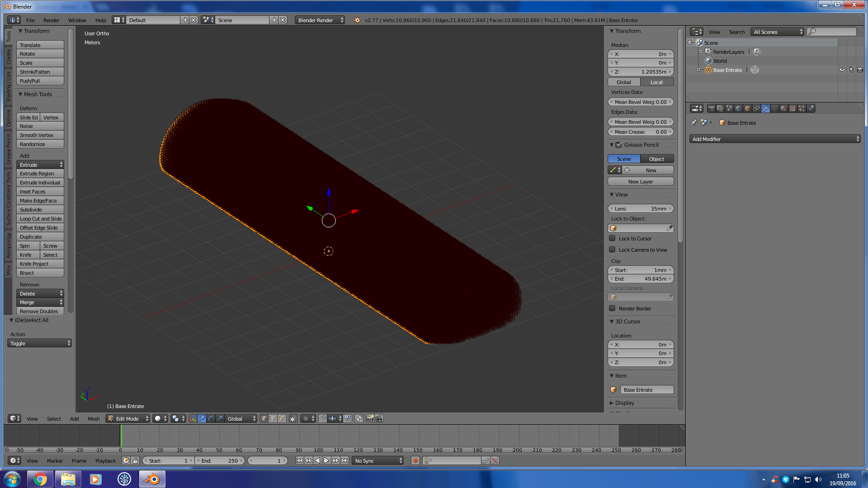The image size is (868, 488).
Task: Click the New Layer grease pencil button
Action: pos(641,181)
